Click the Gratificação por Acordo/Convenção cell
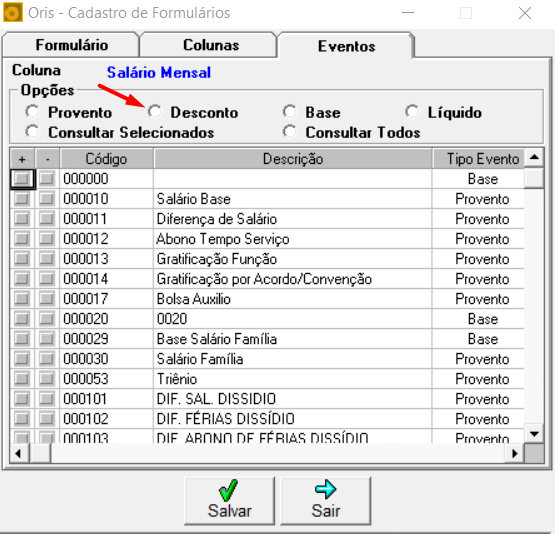Image resolution: width=555 pixels, height=534 pixels. 293,279
